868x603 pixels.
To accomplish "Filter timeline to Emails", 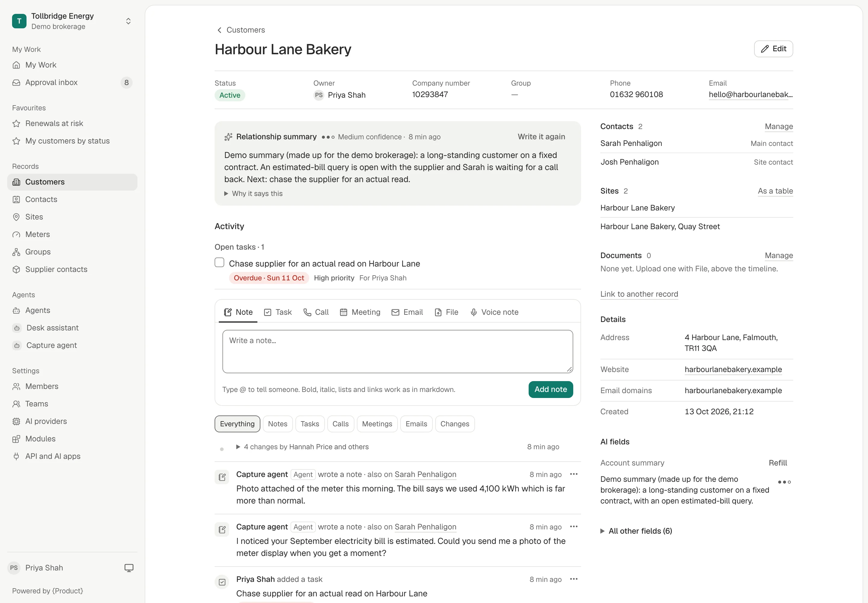I will (416, 424).
